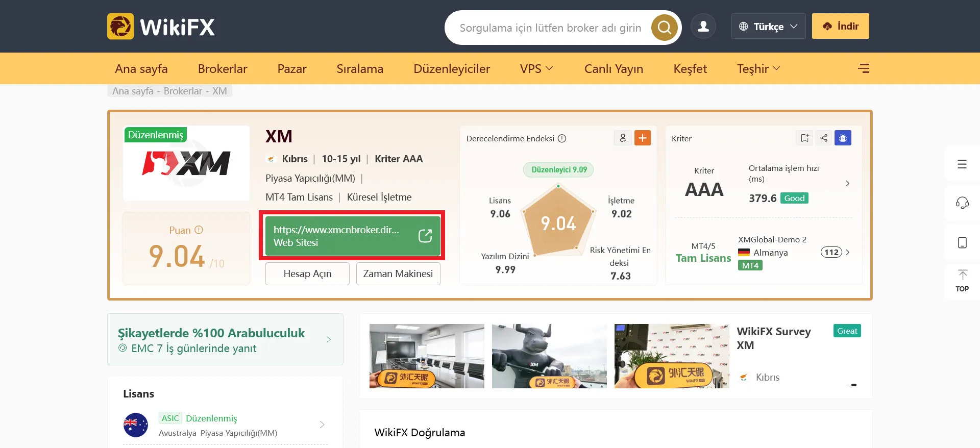Viewport: 980px width, 448px height.
Task: Click the 112 server count badge
Action: coord(831,252)
